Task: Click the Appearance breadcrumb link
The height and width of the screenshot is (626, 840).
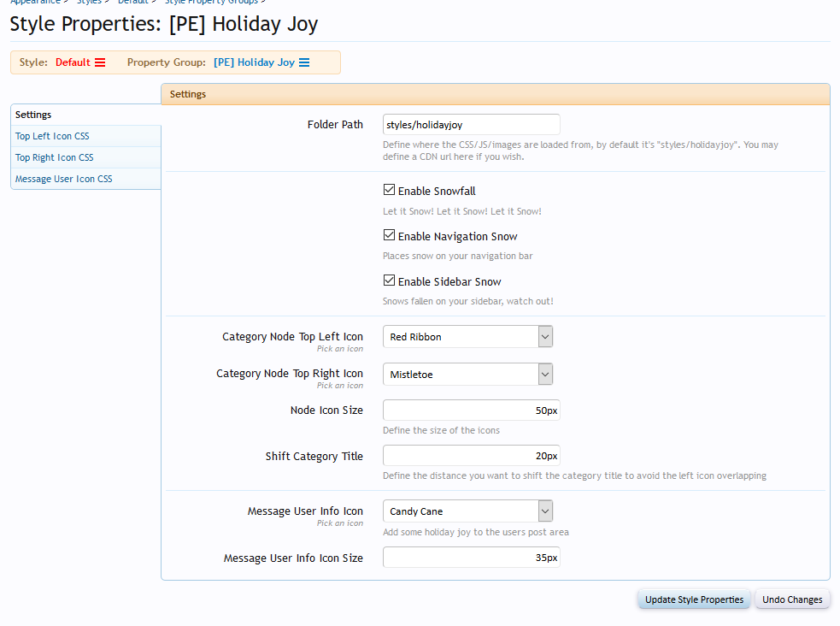Action: pos(35,3)
